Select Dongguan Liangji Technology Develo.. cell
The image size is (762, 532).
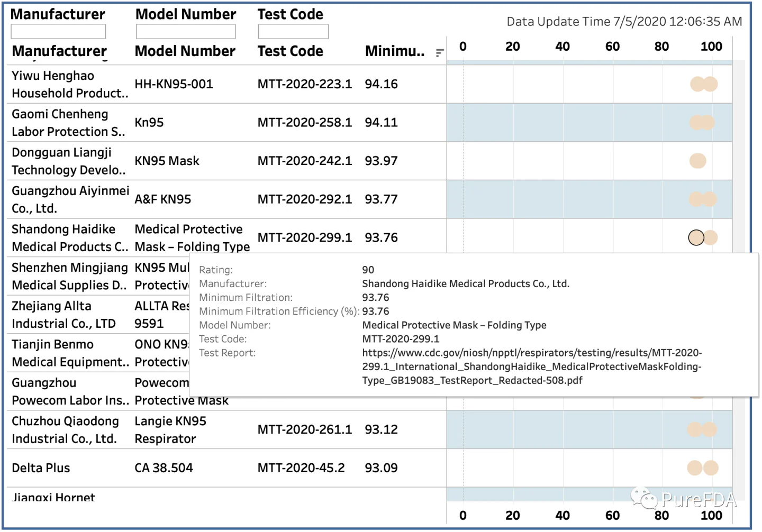pos(69,161)
